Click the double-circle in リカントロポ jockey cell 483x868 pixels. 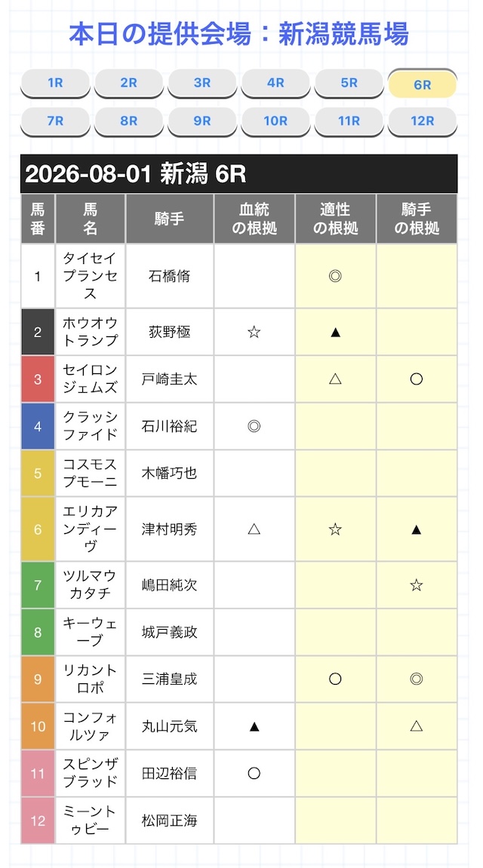point(417,679)
